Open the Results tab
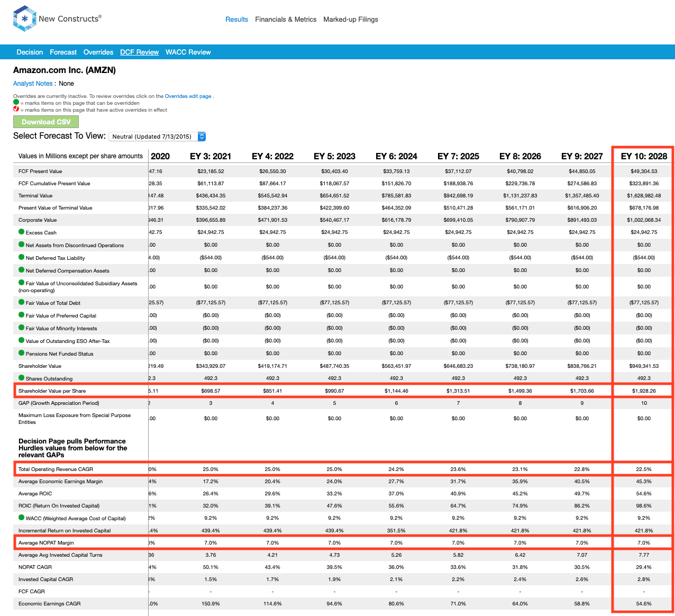 point(236,20)
